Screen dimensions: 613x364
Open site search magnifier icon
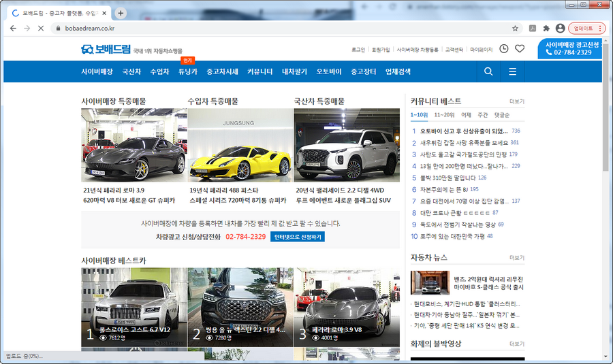pyautogui.click(x=488, y=71)
